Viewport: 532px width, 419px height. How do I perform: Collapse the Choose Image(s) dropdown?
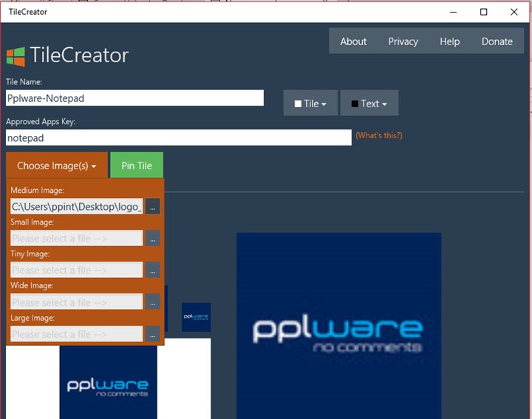pos(57,166)
